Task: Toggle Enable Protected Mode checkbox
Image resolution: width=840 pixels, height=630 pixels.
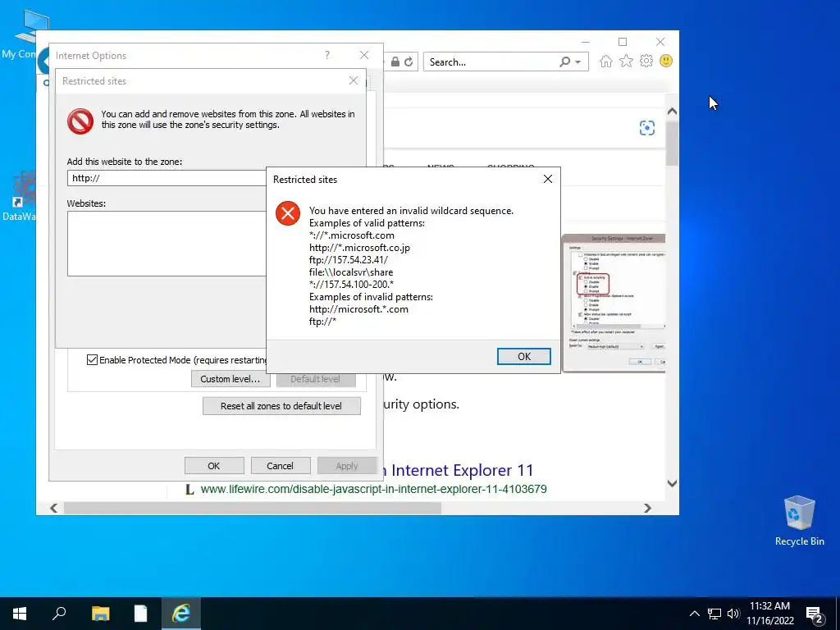Action: point(92,359)
